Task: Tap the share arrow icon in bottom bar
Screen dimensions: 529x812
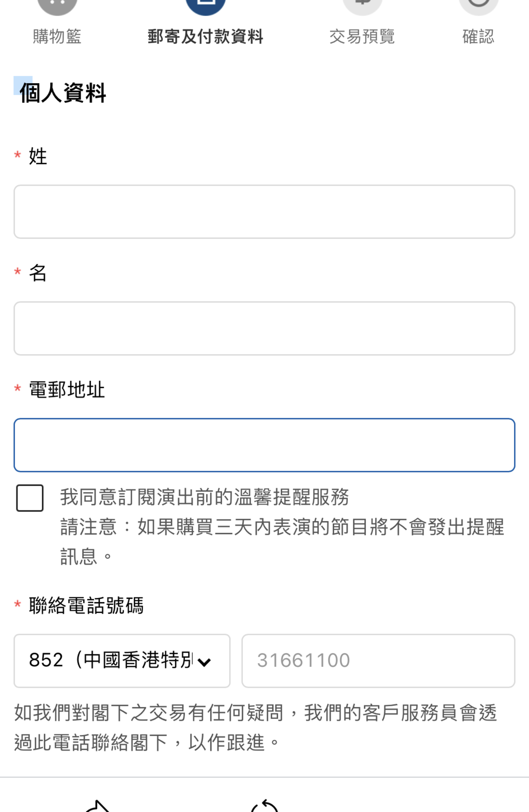Action: (97, 806)
